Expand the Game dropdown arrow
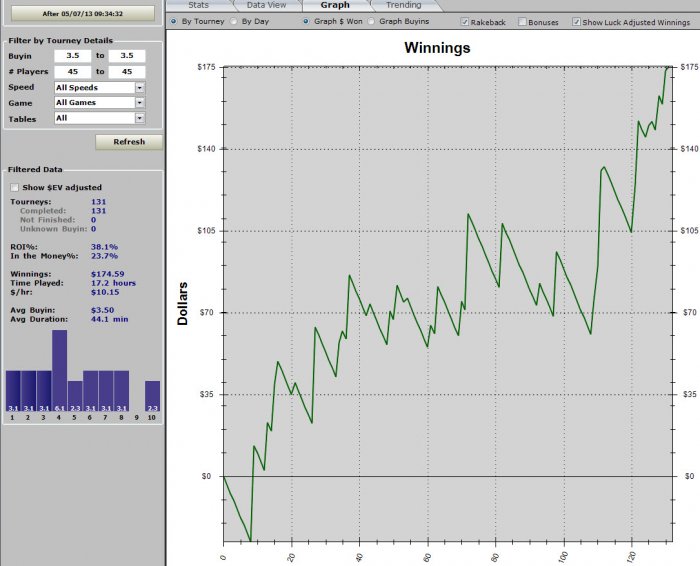The height and width of the screenshot is (566, 700). [x=140, y=103]
